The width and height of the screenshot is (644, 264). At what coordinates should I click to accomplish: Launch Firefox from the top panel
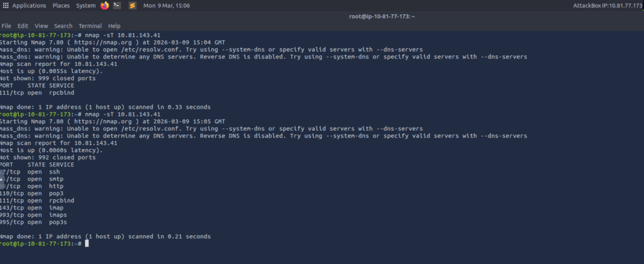105,5
